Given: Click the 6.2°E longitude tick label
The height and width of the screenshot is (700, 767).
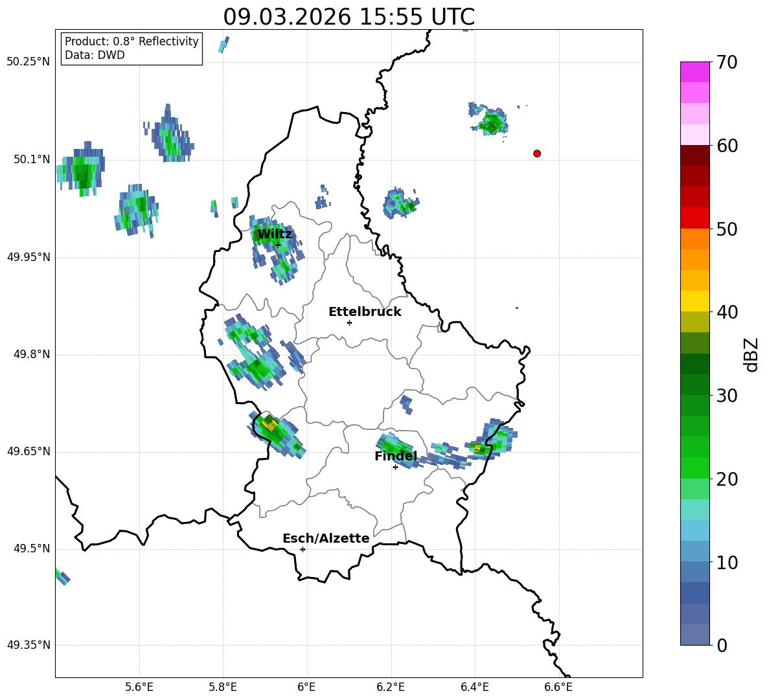Looking at the screenshot, I should [391, 687].
